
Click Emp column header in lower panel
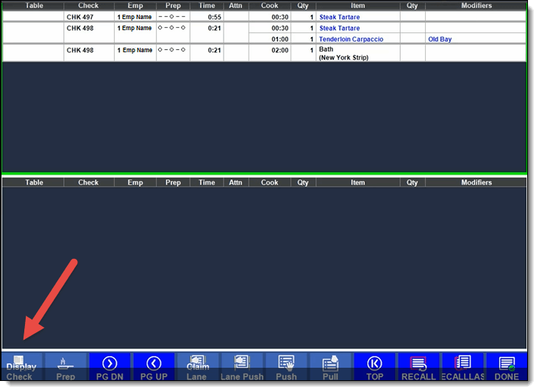tap(135, 182)
